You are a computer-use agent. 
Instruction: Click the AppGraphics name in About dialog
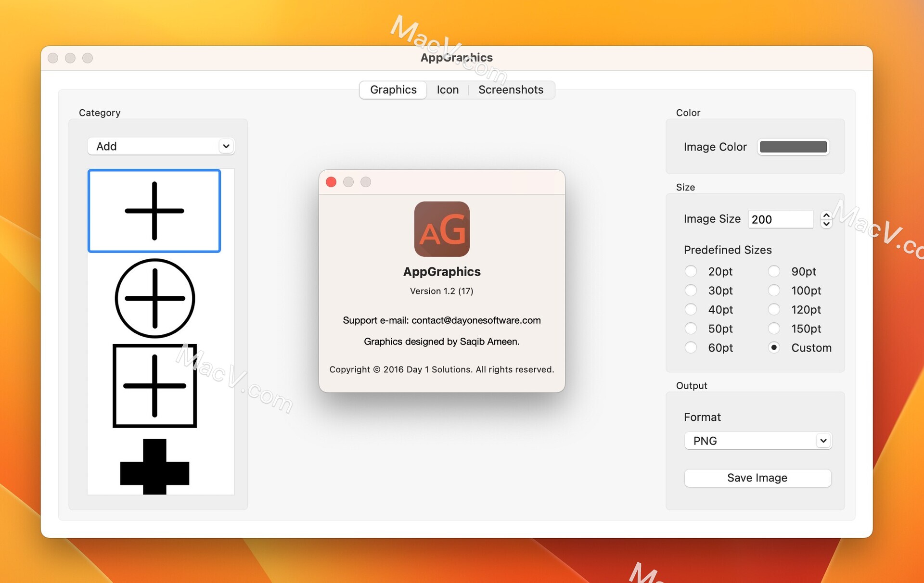click(442, 272)
